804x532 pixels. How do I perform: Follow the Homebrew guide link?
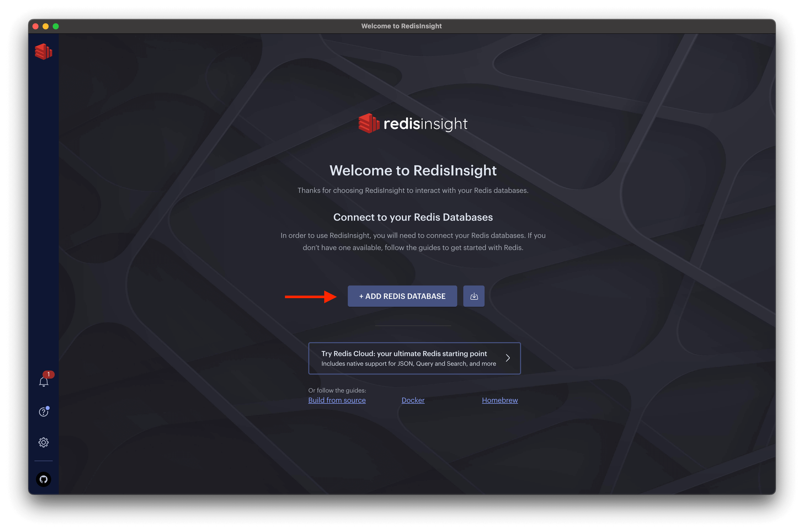pyautogui.click(x=500, y=400)
